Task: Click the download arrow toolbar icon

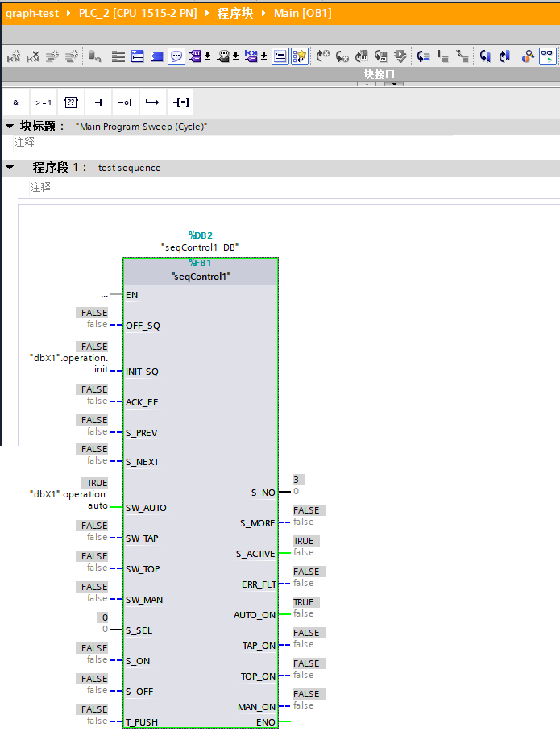Action: point(400,56)
